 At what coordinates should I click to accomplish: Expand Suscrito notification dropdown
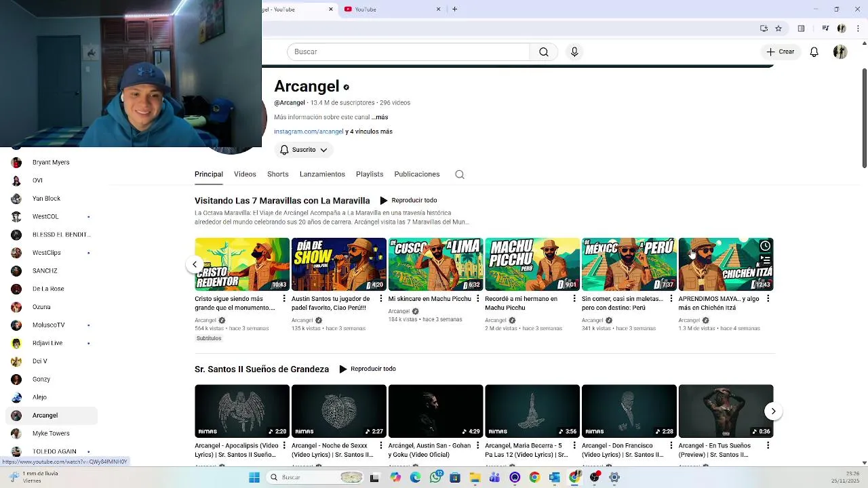(x=304, y=150)
